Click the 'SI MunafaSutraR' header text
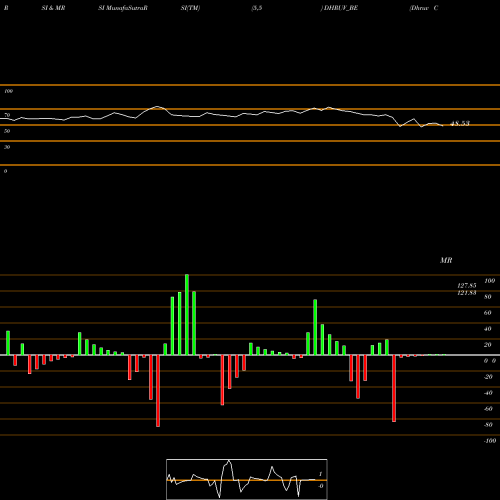Image resolution: width=500 pixels, height=500 pixels. (123, 8)
